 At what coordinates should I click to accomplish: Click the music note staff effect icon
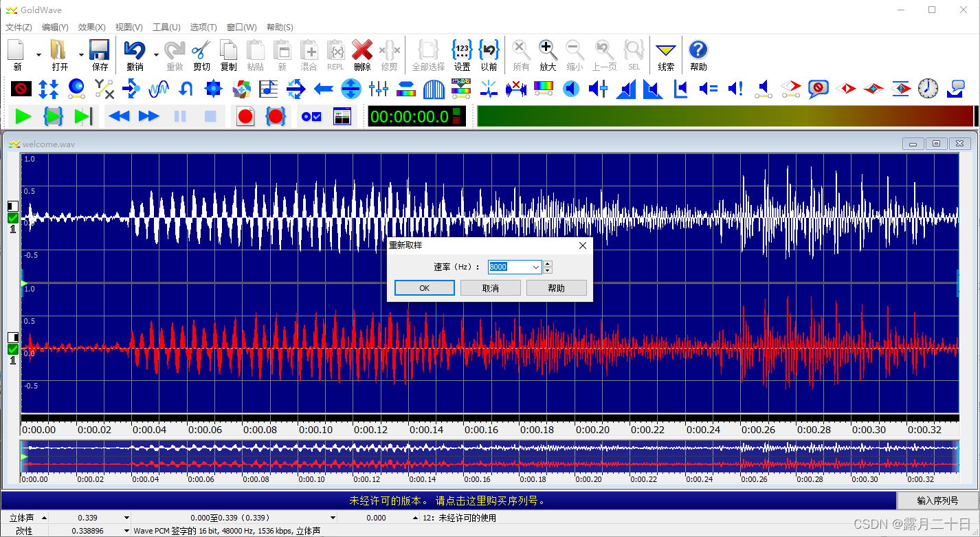pyautogui.click(x=269, y=88)
